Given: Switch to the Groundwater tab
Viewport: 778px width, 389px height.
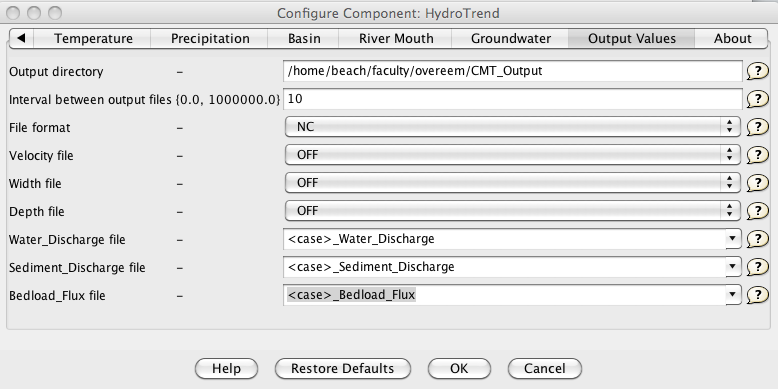Looking at the screenshot, I should pos(511,38).
